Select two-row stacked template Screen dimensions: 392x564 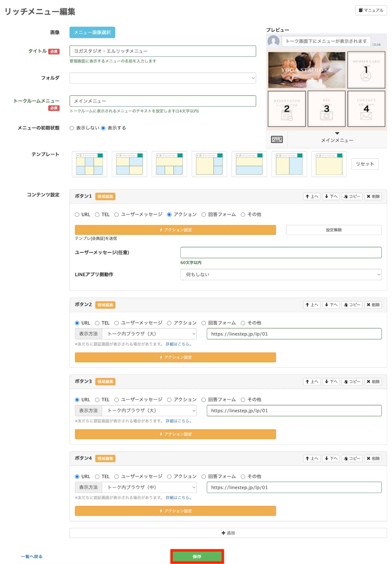click(x=249, y=164)
